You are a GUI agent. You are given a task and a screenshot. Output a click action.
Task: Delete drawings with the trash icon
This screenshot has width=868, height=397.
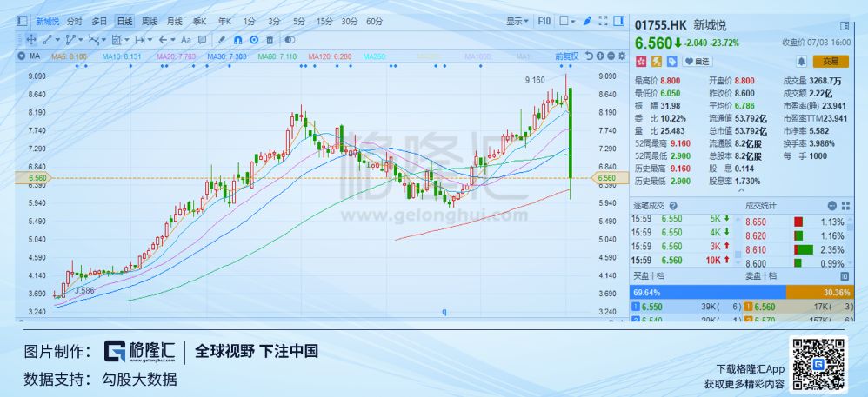(x=270, y=40)
